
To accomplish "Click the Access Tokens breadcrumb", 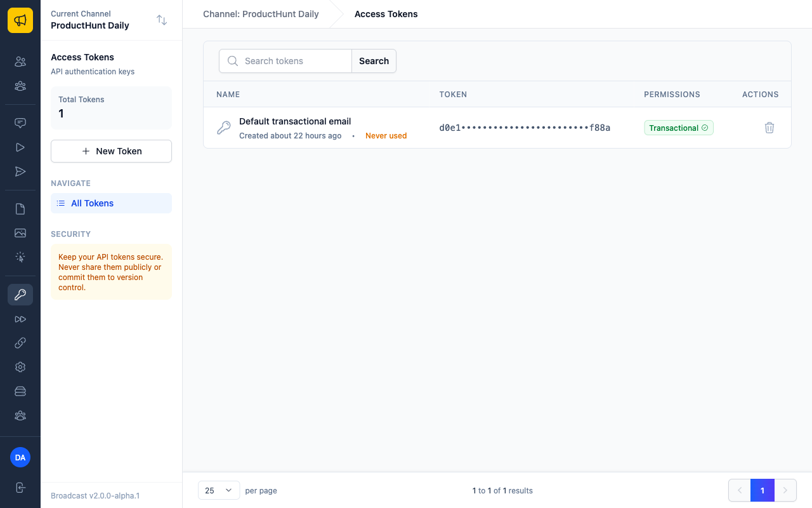I will (386, 14).
